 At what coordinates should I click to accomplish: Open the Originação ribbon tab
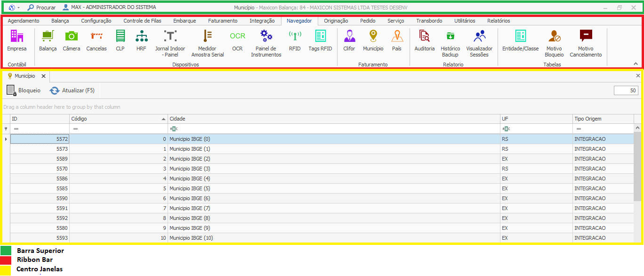click(336, 21)
